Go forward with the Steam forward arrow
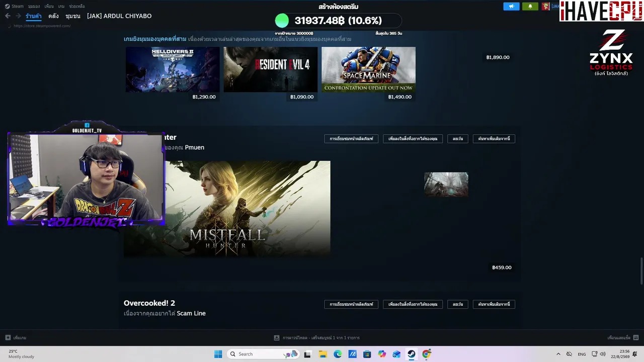The height and width of the screenshot is (362, 644). click(x=19, y=16)
